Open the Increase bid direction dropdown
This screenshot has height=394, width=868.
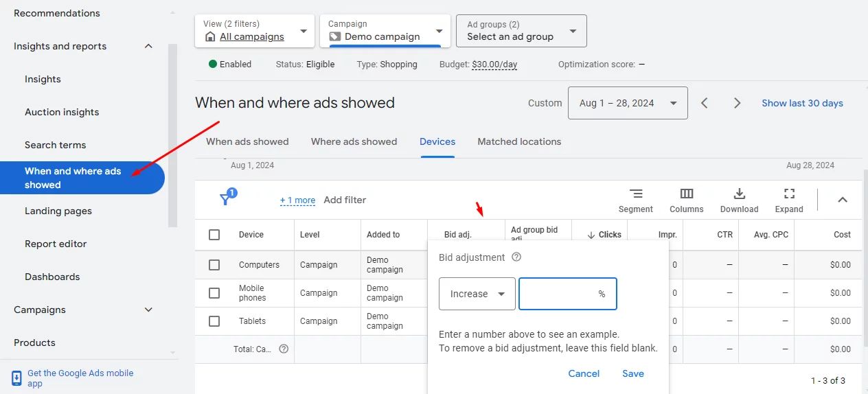pos(477,294)
